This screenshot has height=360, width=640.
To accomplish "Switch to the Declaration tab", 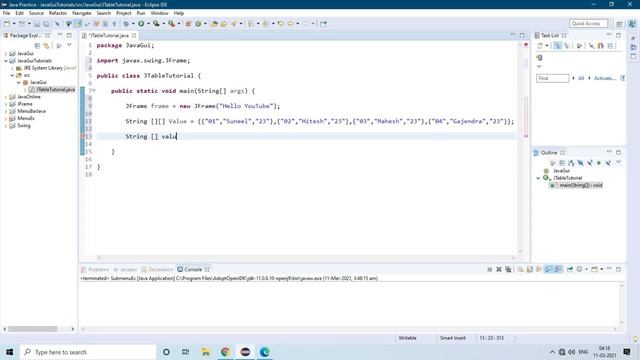I will 157,269.
